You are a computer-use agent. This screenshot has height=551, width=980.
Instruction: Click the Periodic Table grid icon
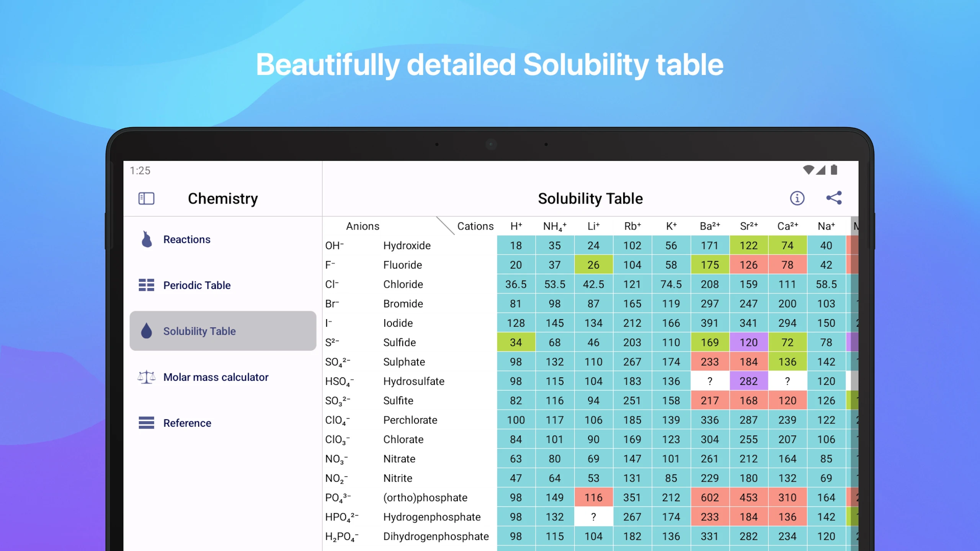click(x=146, y=285)
